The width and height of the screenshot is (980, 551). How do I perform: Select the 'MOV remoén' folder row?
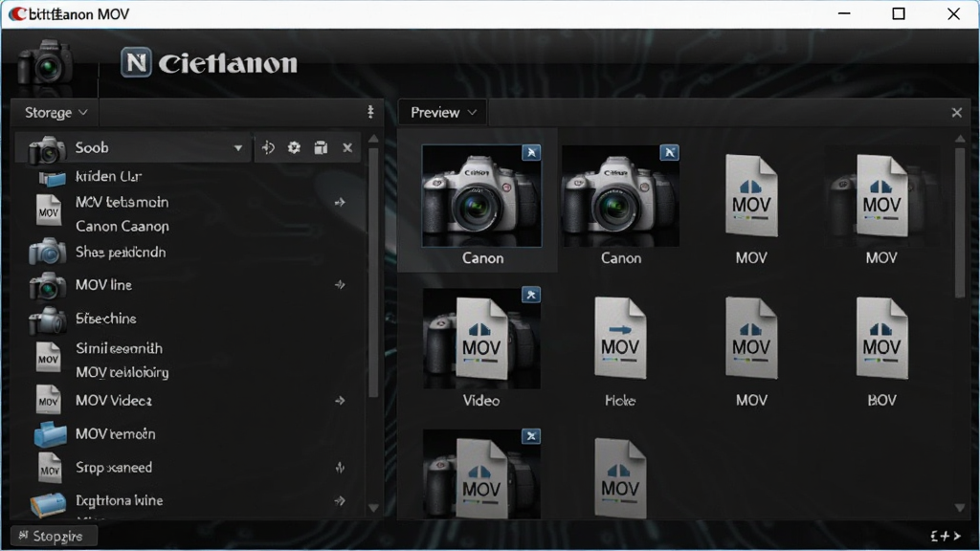click(188, 434)
